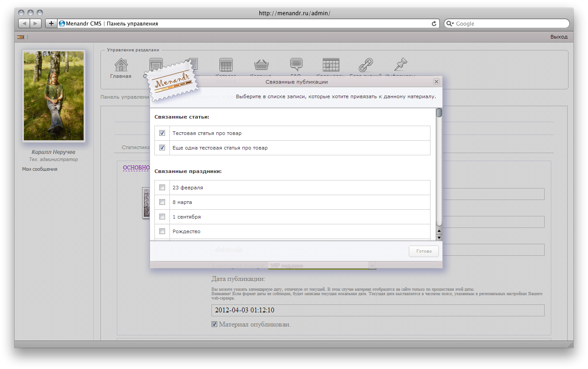Switch to the ОСНОВНОЕ tab
Viewport: 588px width, 369px height.
tap(135, 168)
